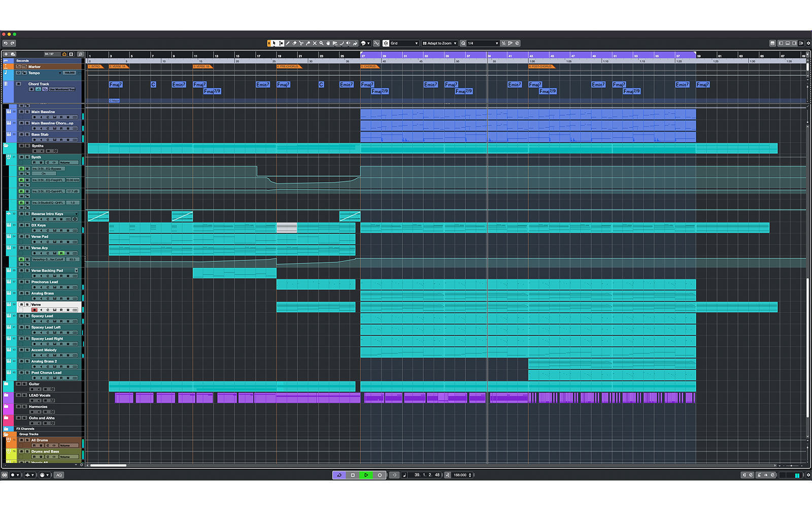This screenshot has width=812, height=511.
Task: Open the Color tool dropdown arrow
Action: coord(368,43)
